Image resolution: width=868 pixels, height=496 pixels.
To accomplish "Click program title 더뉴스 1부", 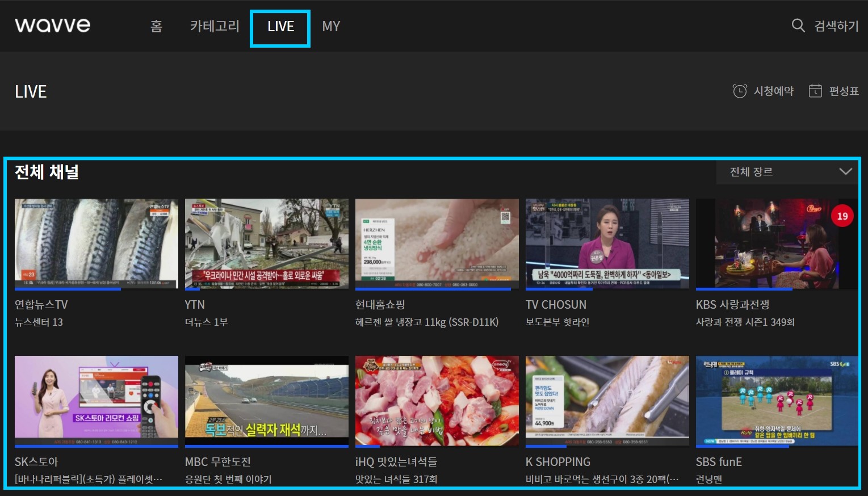I will (x=206, y=322).
